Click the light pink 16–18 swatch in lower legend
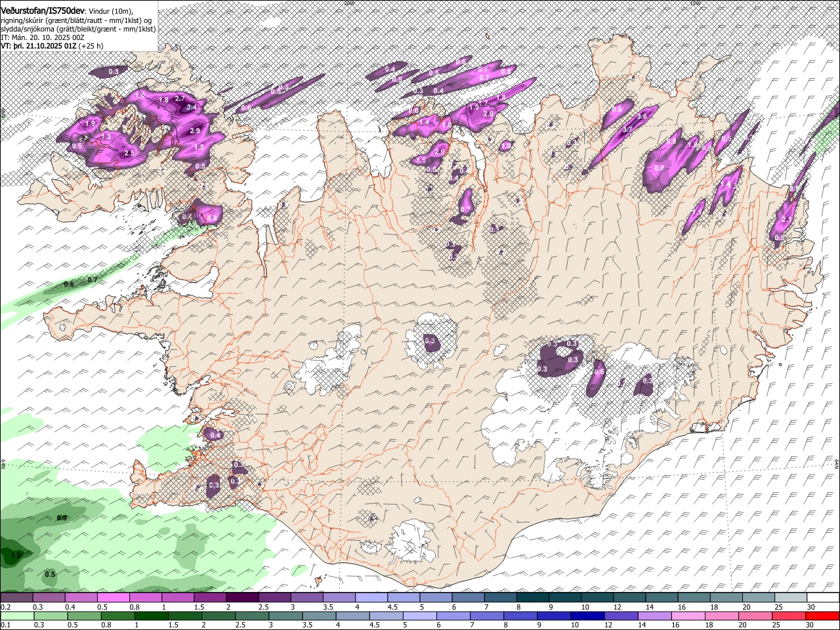 click(x=687, y=616)
